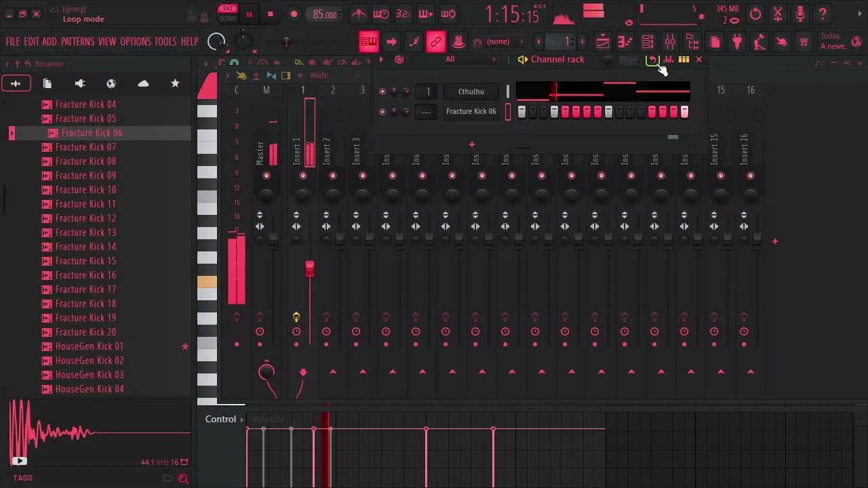Image resolution: width=868 pixels, height=488 pixels.
Task: Open the shopping cart content library icon
Action: 804,41
